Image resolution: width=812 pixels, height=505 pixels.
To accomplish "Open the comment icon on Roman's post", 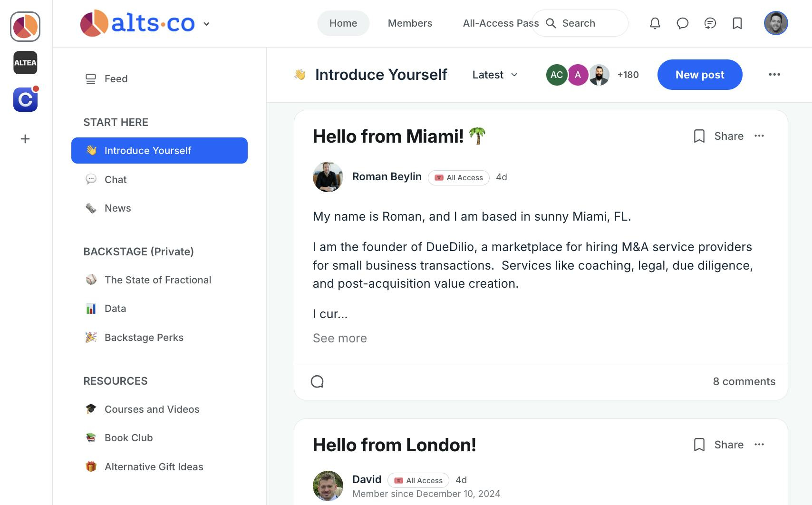I will [x=317, y=381].
